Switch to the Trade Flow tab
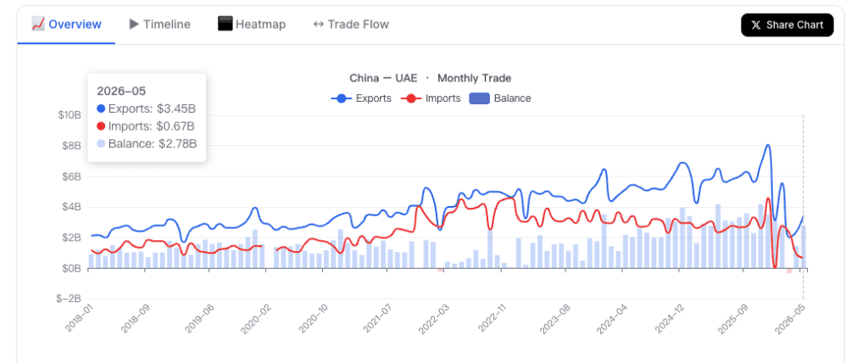Screen dimensions: 868x363 [351, 25]
